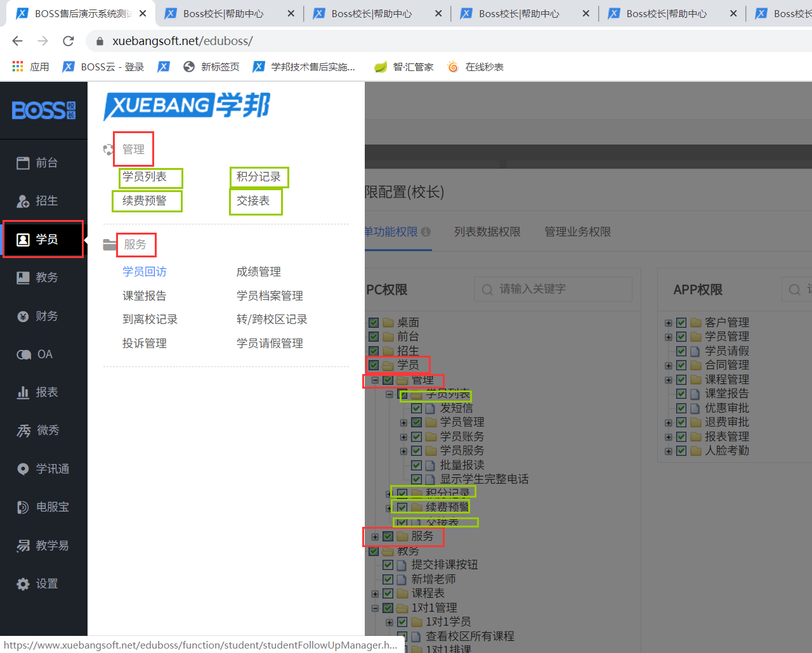
Task: Open the 前台 front desk sidebar icon
Action: 23,163
